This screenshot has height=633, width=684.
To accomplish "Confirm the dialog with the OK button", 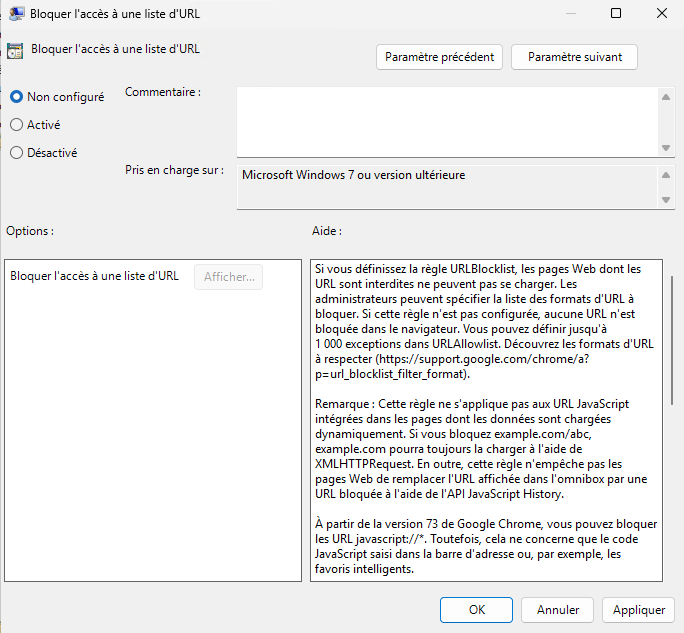I will pyautogui.click(x=477, y=609).
